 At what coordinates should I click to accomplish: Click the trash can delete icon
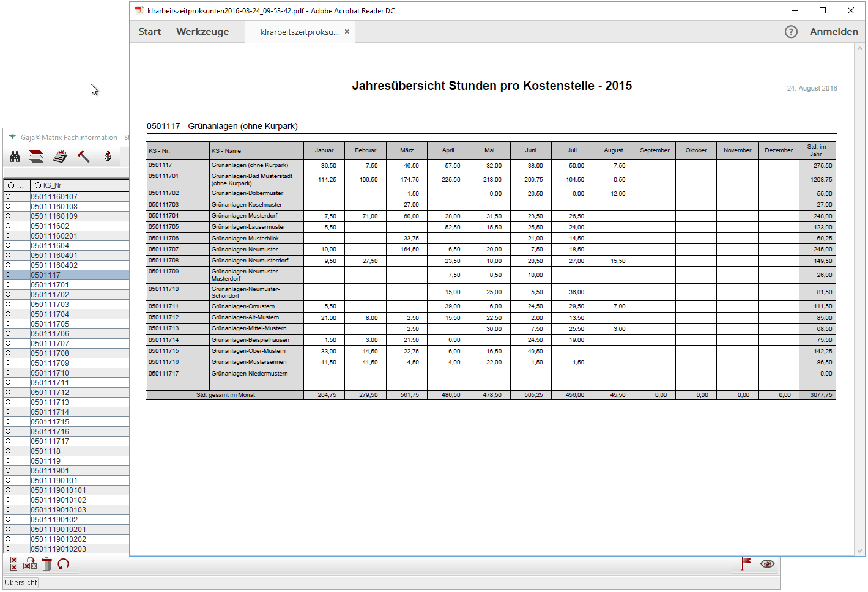pyautogui.click(x=47, y=564)
